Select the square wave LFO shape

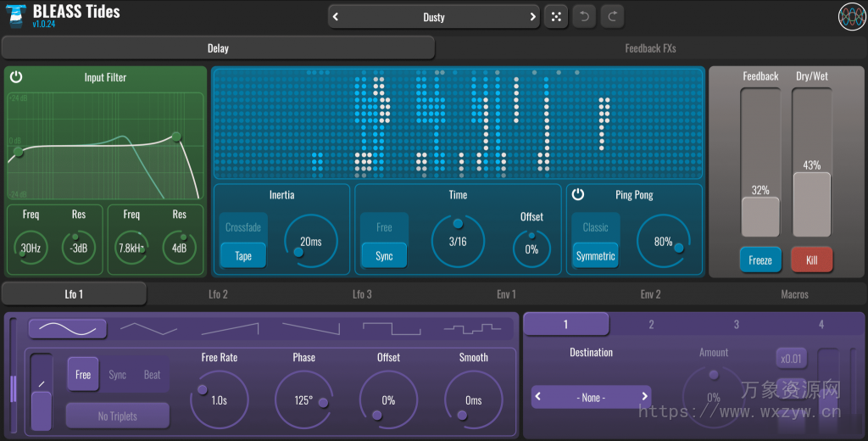pos(392,329)
